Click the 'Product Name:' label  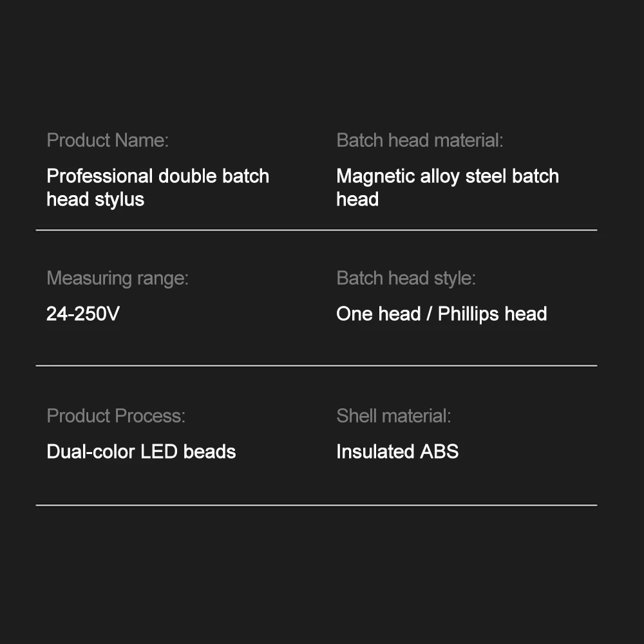pos(108,140)
